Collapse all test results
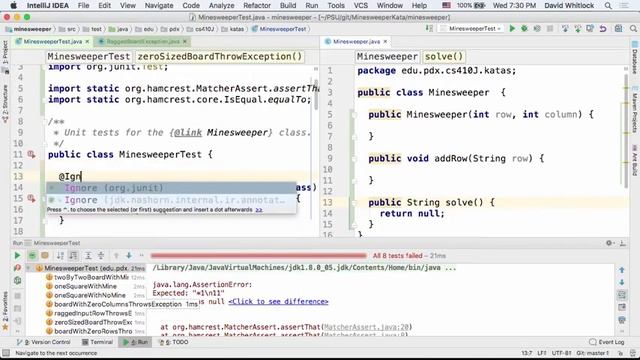The width and height of the screenshot is (640, 360). [x=101, y=256]
